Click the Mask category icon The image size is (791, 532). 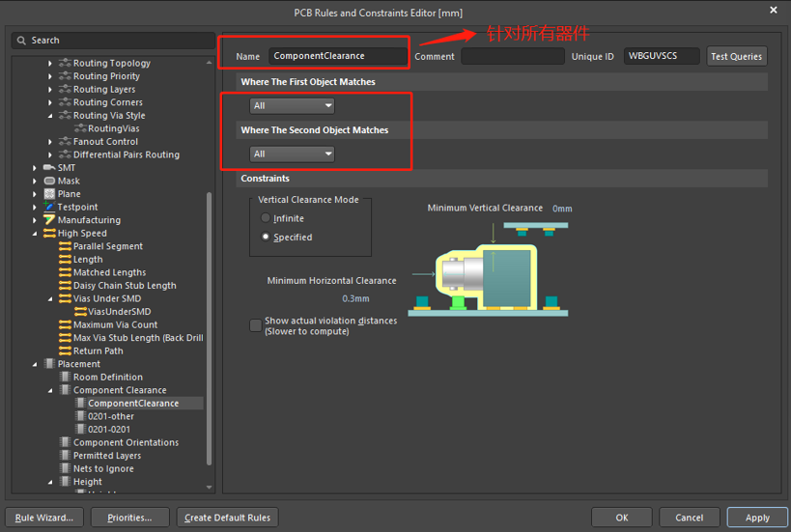coord(49,181)
